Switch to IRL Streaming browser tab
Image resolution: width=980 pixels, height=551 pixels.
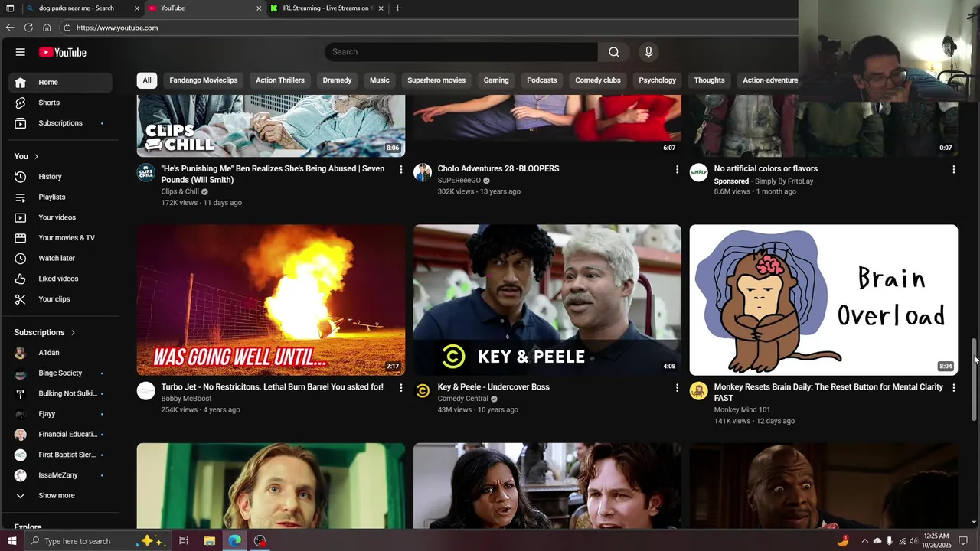[327, 8]
